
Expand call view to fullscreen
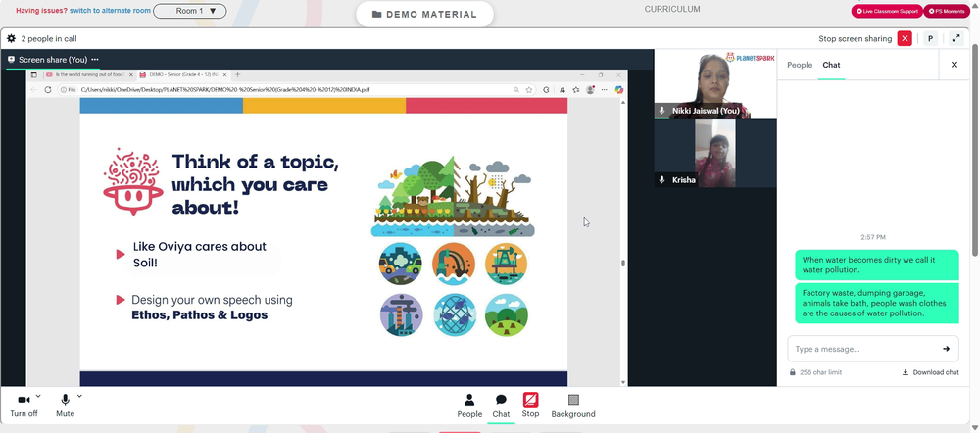click(955, 39)
